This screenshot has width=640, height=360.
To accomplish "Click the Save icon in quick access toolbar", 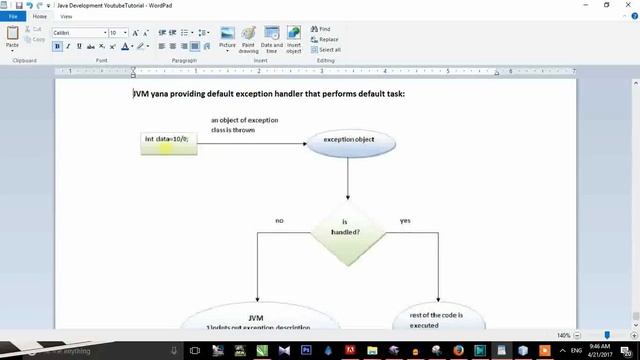I will pyautogui.click(x=19, y=5).
